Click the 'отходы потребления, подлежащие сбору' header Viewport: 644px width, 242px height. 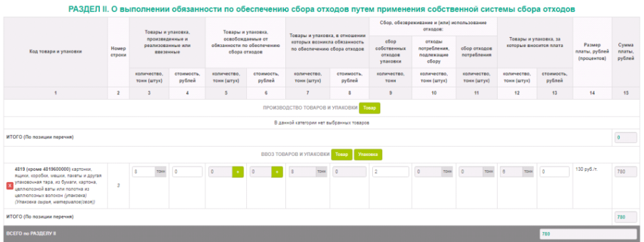click(x=434, y=52)
